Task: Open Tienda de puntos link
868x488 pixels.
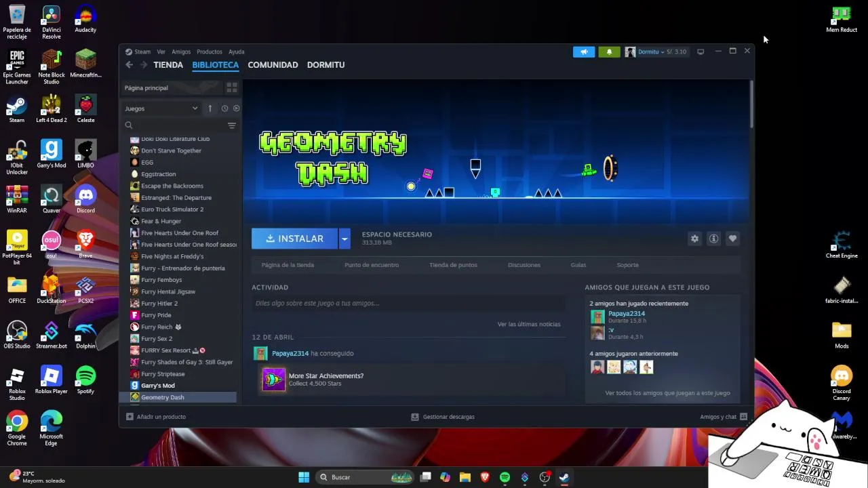Action: 453,265
